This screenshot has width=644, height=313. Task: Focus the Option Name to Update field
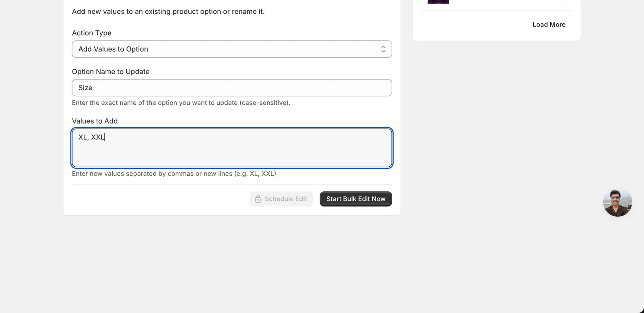tap(232, 88)
